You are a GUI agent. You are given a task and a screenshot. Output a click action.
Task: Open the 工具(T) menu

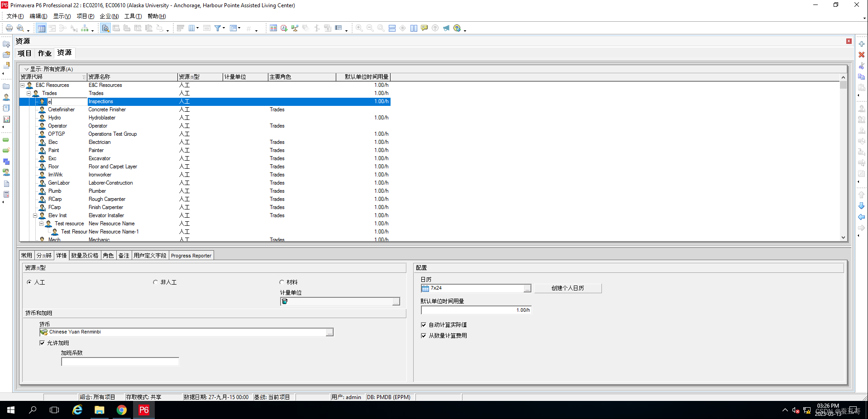[x=133, y=16]
